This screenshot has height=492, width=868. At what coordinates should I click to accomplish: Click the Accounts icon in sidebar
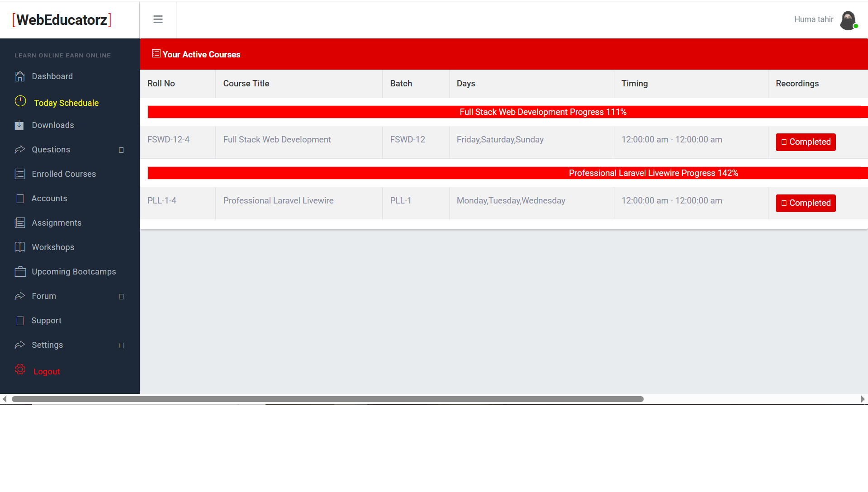click(20, 199)
